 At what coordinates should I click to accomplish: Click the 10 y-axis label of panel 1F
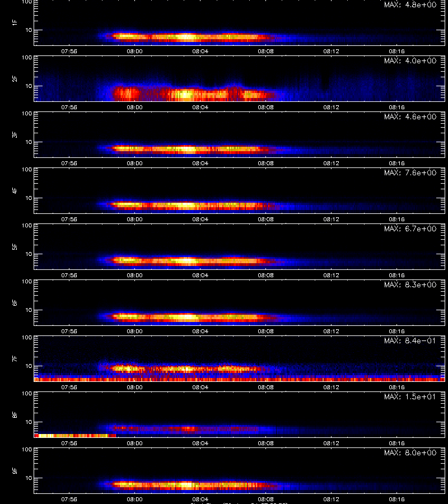click(29, 30)
